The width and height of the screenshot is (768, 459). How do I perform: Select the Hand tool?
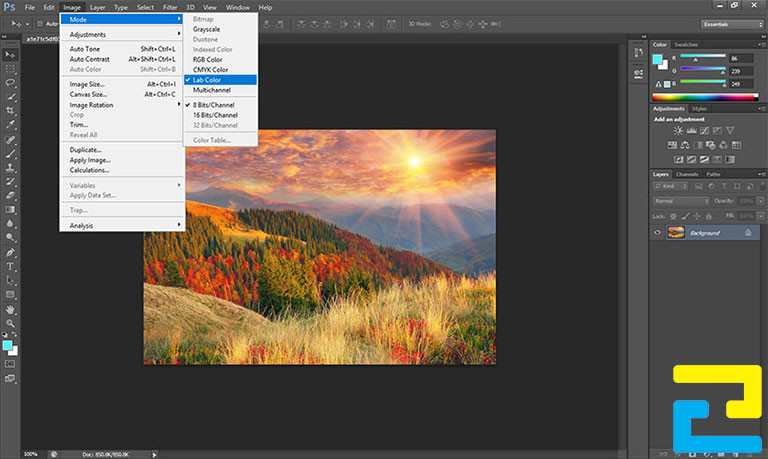pyautogui.click(x=10, y=310)
